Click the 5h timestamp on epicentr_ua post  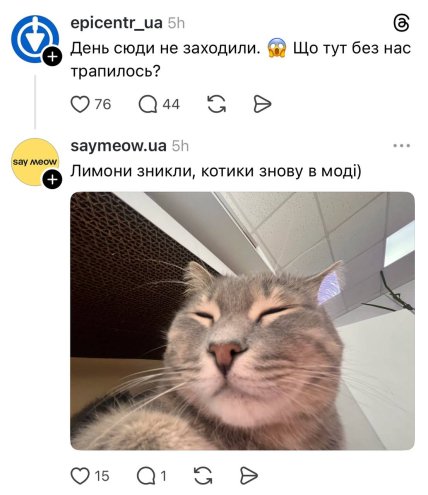tap(176, 23)
